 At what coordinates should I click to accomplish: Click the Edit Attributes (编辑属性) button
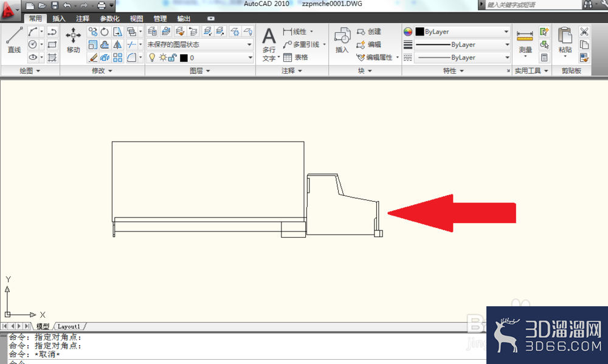click(x=375, y=57)
